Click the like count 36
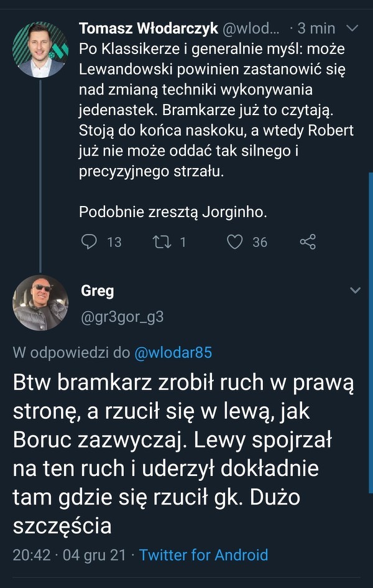This screenshot has width=373, height=588. tap(260, 242)
